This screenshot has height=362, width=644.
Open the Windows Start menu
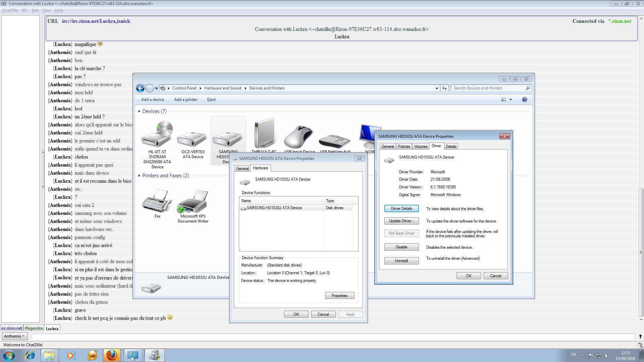[x=9, y=355]
